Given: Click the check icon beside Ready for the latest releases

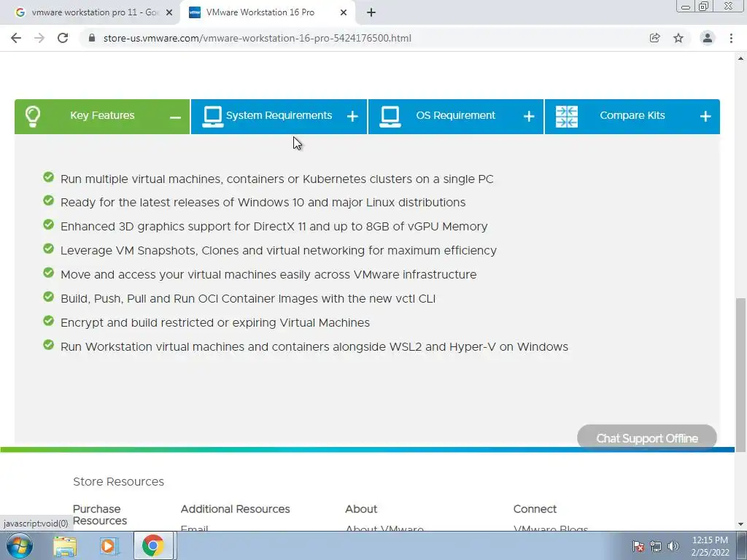Looking at the screenshot, I should click(x=48, y=201).
